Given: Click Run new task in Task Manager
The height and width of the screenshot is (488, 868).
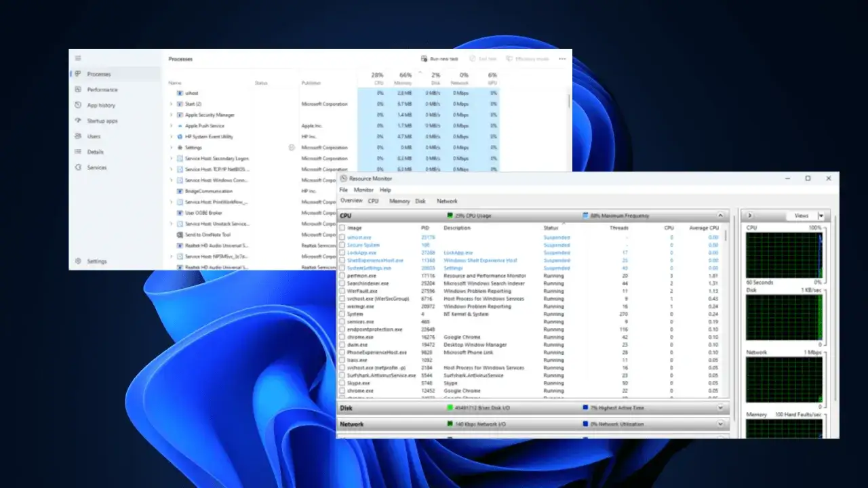Looking at the screenshot, I should [x=439, y=59].
